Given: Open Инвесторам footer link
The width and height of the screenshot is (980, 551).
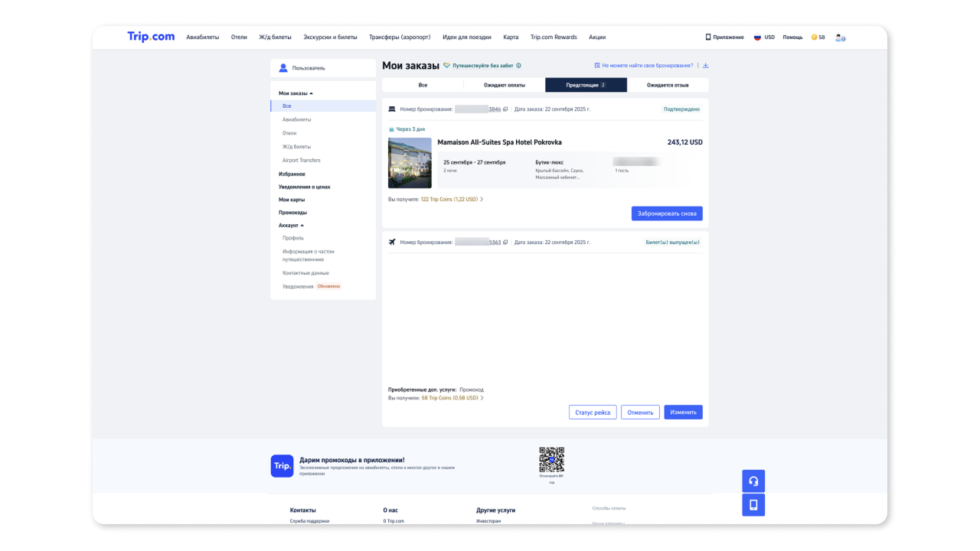Looking at the screenshot, I should click(488, 521).
